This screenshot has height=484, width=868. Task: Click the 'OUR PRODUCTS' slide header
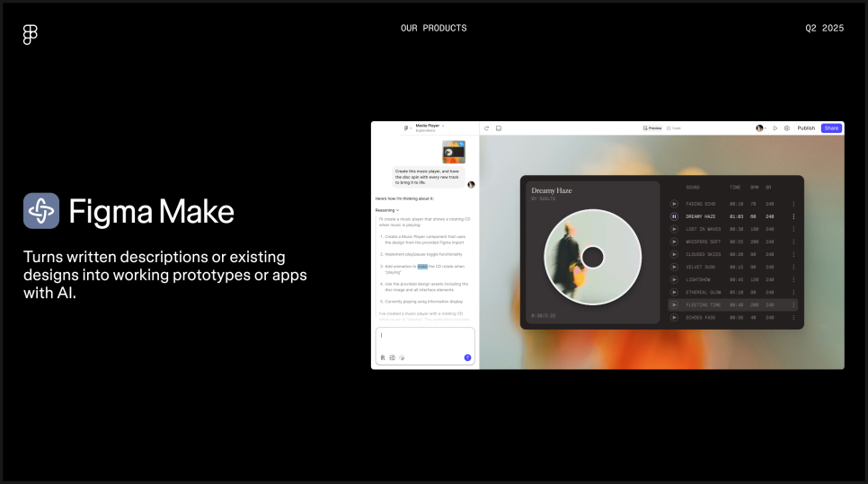[x=433, y=28]
